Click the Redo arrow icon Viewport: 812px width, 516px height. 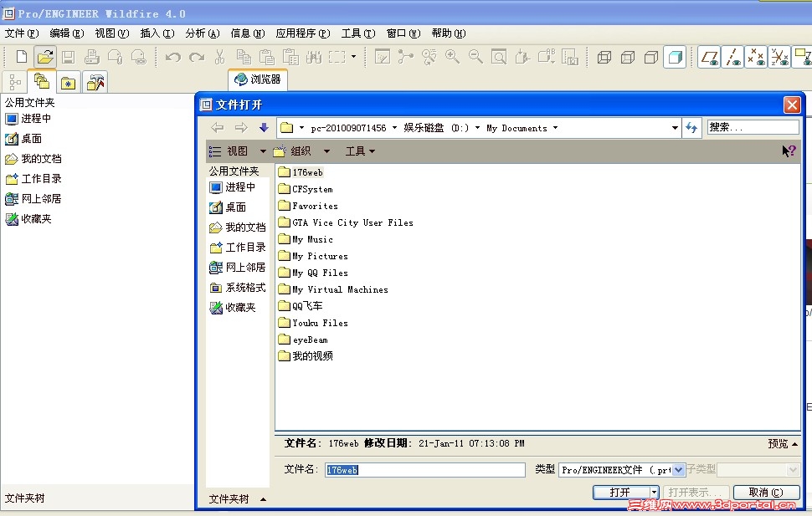[196, 56]
